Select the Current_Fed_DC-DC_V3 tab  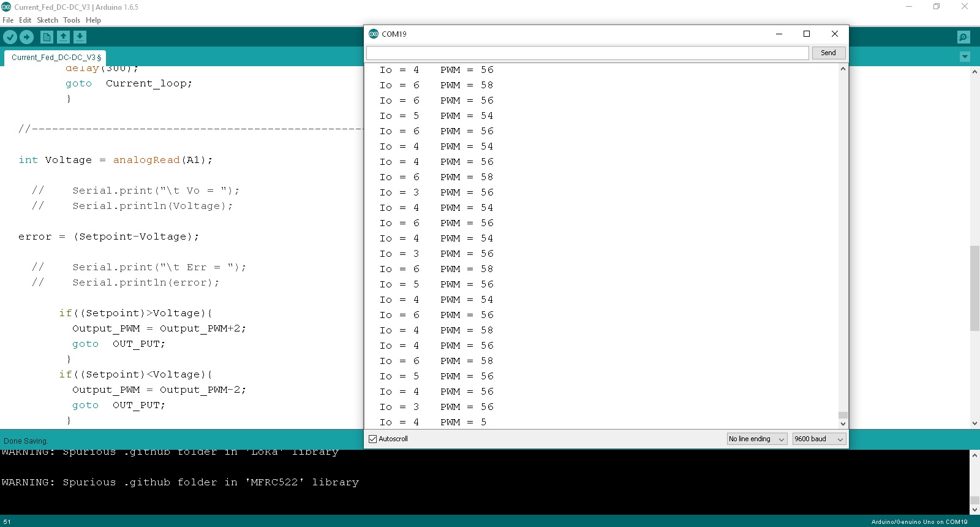click(56, 58)
